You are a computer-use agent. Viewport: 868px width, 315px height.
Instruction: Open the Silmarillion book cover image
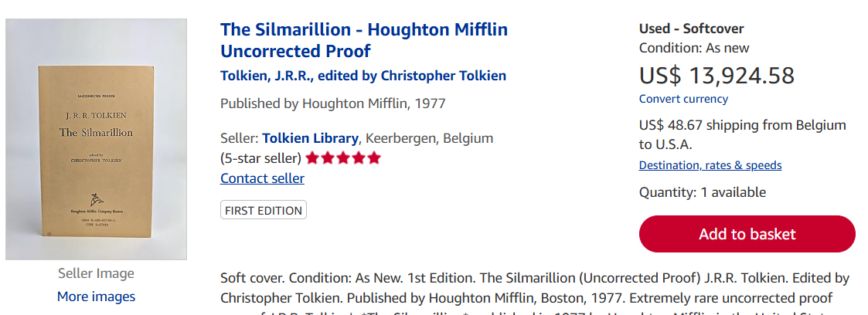(x=96, y=139)
